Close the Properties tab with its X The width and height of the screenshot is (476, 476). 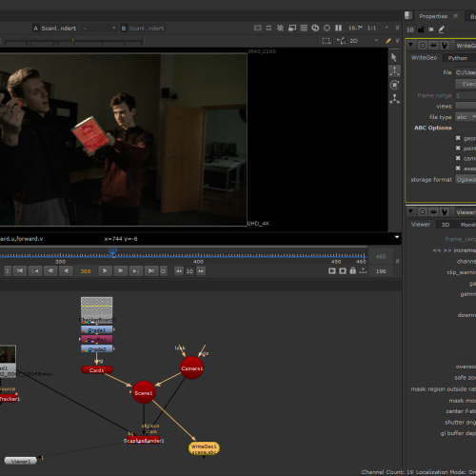[456, 15]
